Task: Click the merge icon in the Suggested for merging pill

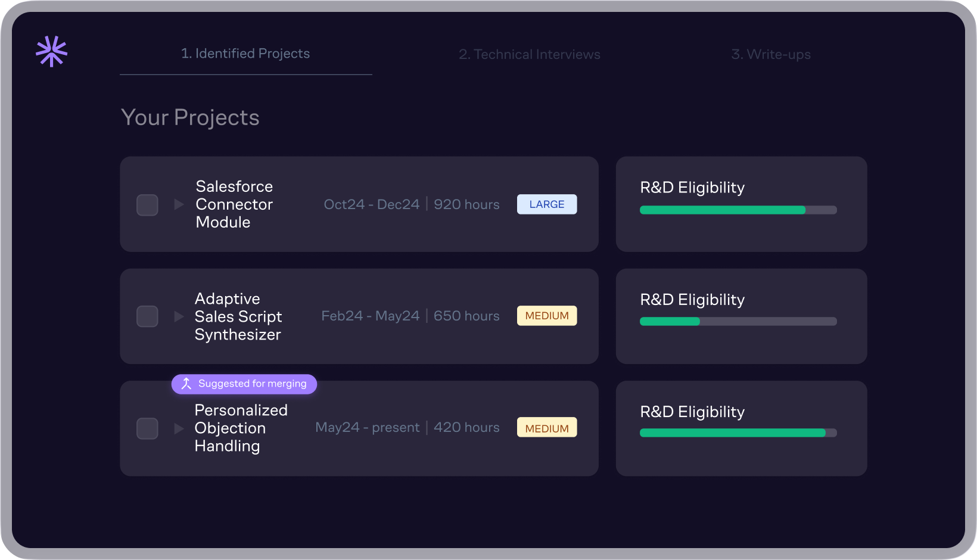Action: (185, 384)
